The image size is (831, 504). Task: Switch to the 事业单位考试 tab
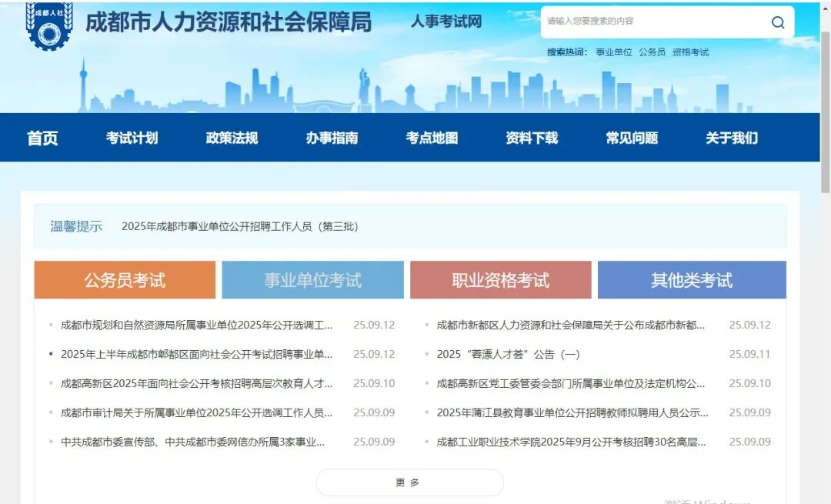312,280
